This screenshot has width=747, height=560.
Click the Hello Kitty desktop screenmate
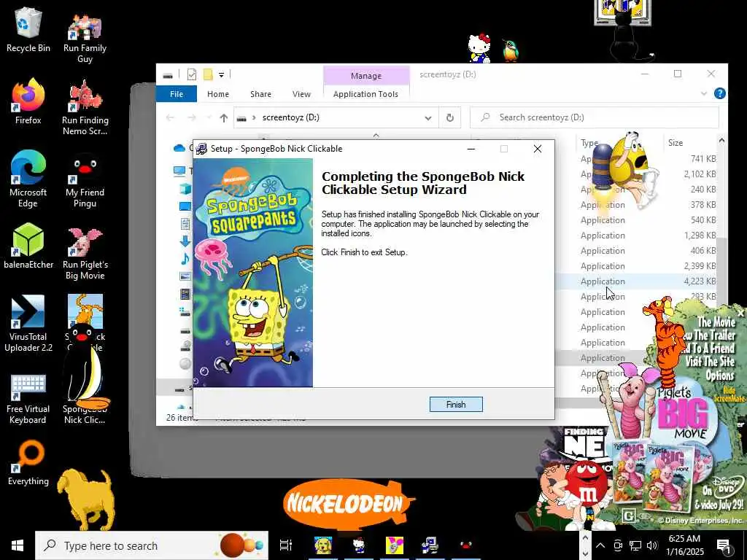(479, 47)
